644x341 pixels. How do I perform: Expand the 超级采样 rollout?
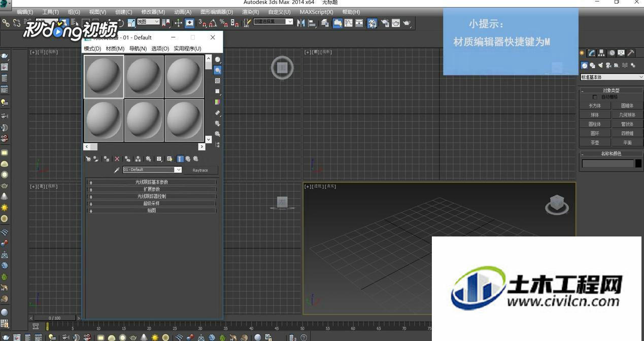click(151, 203)
